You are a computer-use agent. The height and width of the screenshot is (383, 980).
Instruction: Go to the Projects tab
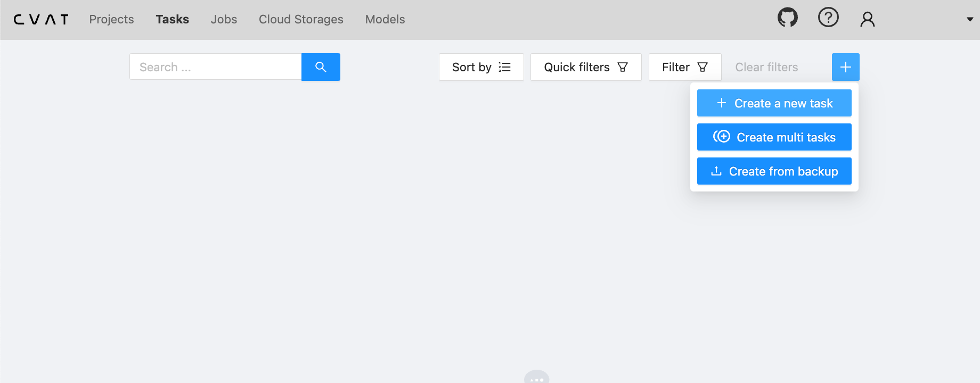pos(111,19)
